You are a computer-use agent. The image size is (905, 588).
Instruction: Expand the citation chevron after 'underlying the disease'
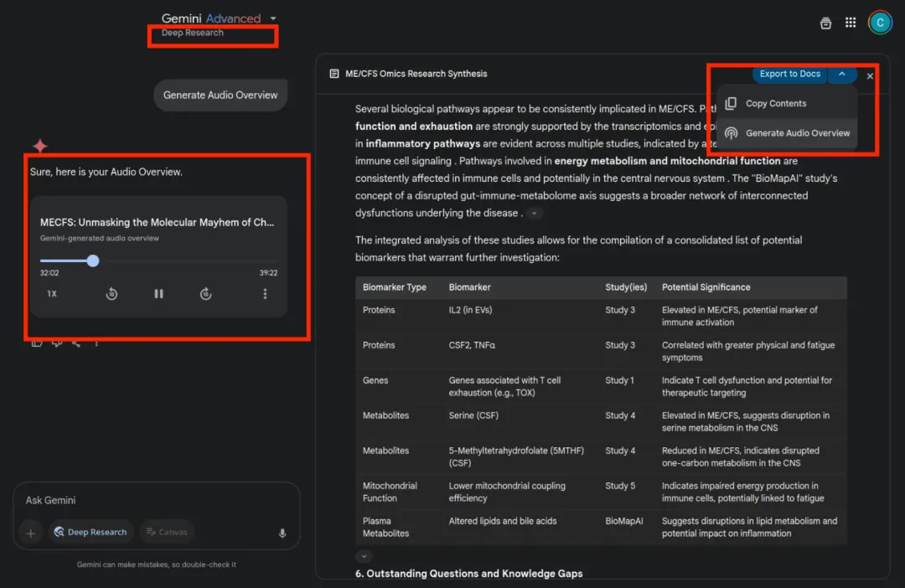pyautogui.click(x=534, y=214)
